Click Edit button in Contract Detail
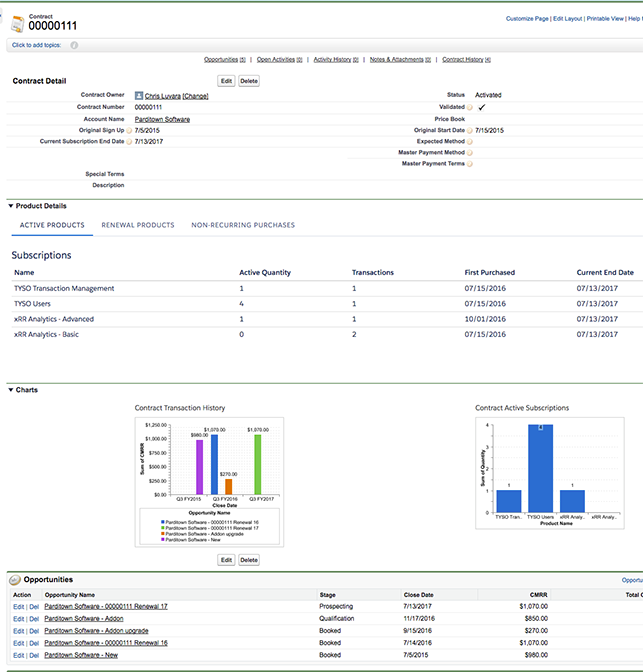 click(226, 80)
